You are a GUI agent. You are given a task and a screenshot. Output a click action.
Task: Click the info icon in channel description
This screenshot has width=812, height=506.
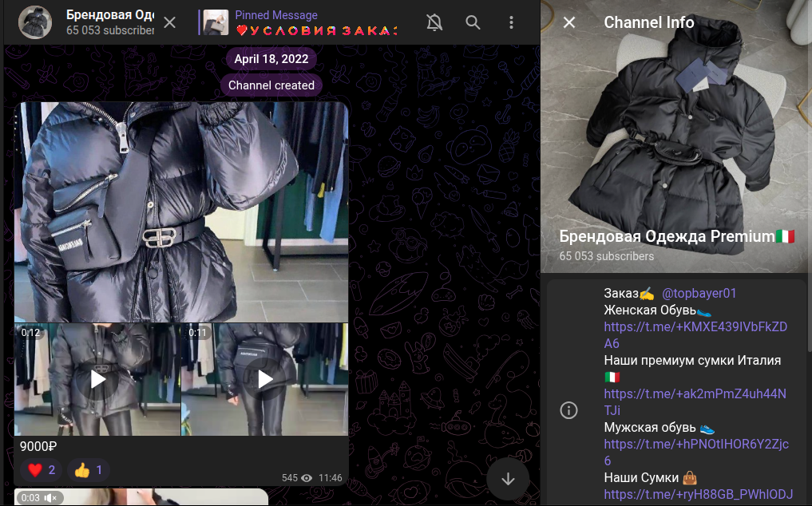(x=569, y=410)
